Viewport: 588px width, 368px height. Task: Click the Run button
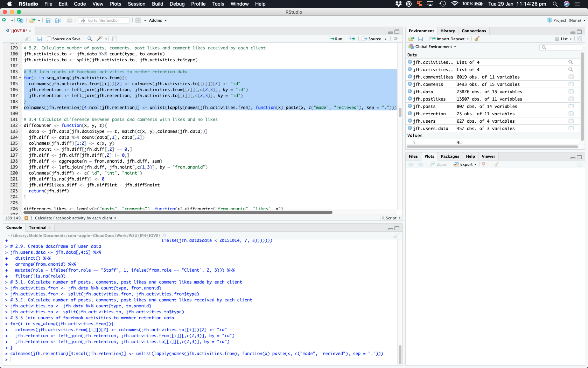coord(336,39)
